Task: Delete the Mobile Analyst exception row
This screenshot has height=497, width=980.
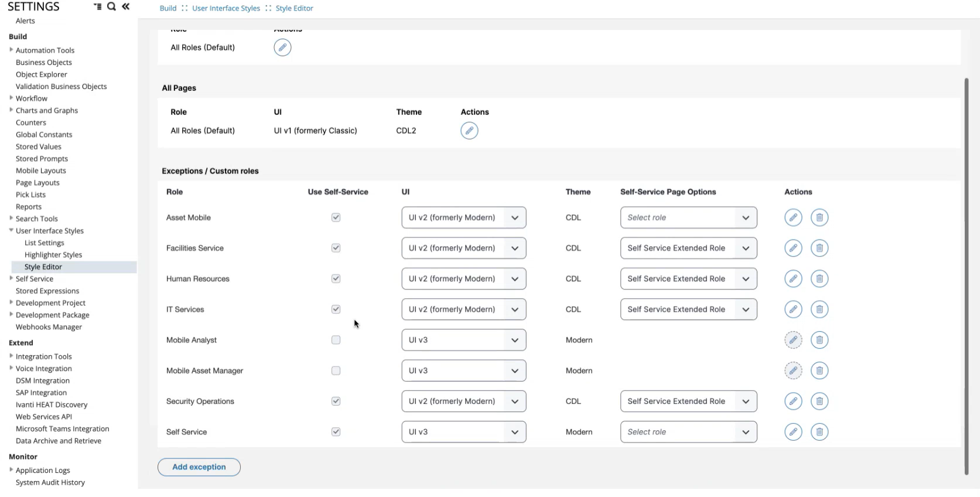Action: pos(819,340)
